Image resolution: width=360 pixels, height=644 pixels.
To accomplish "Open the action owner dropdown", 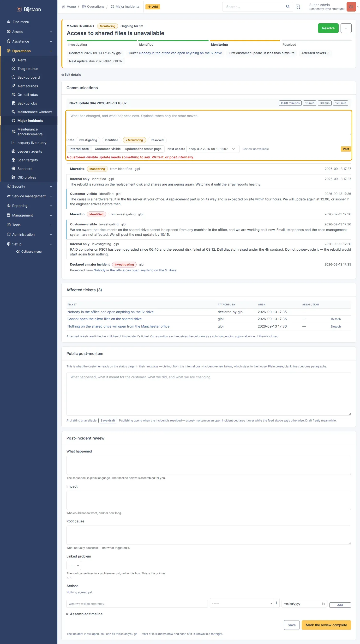I will [x=241, y=603].
